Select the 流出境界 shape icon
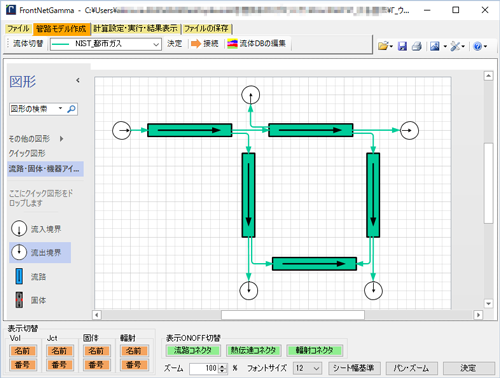 [19, 252]
